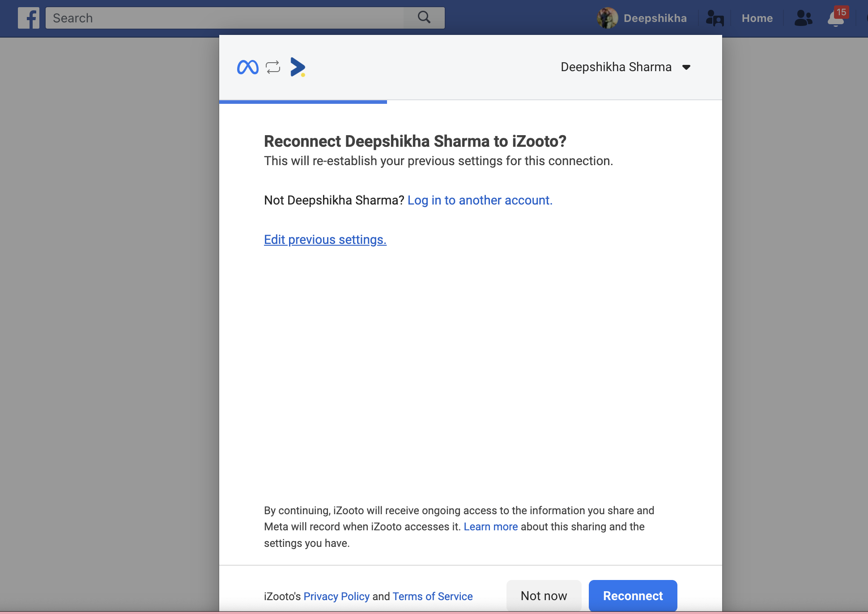Click the Meta infinity logo

tap(247, 67)
